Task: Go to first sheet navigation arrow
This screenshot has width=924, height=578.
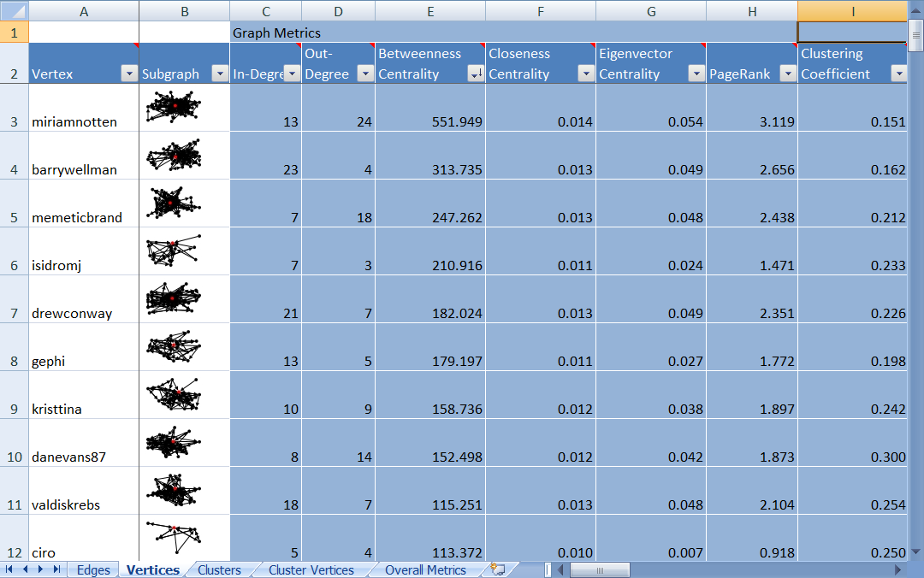Action: click(10, 569)
